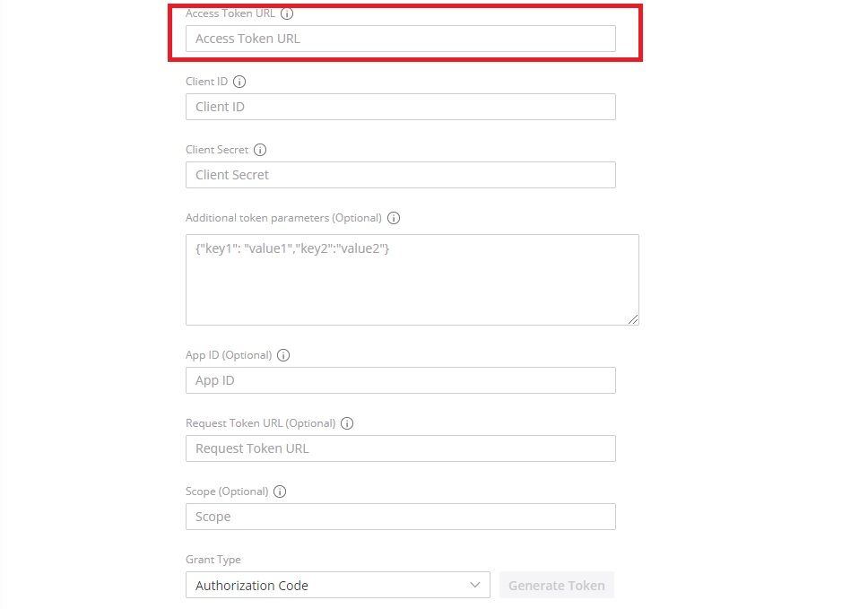Click the Request Token URL input
This screenshot has width=868, height=609.
(x=401, y=448)
